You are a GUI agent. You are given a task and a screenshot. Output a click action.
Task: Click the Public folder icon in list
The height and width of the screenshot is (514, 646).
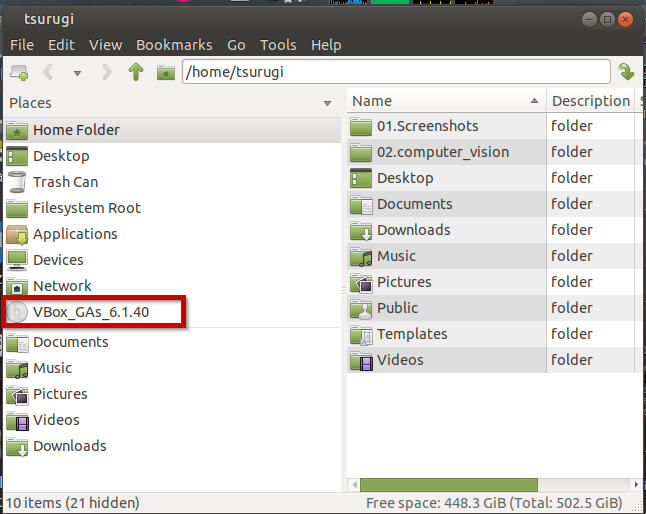[x=361, y=308]
